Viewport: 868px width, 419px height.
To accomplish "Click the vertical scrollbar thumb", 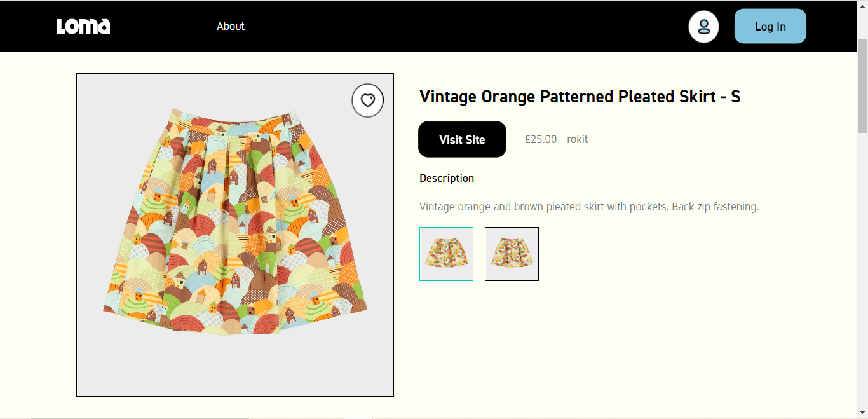I will [862, 86].
